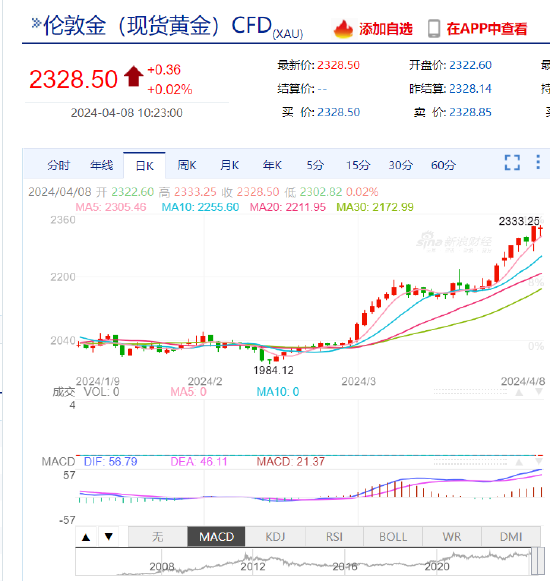550x581 pixels.
Task: Click the 2333.25 high price label on chart
Action: [x=519, y=221]
